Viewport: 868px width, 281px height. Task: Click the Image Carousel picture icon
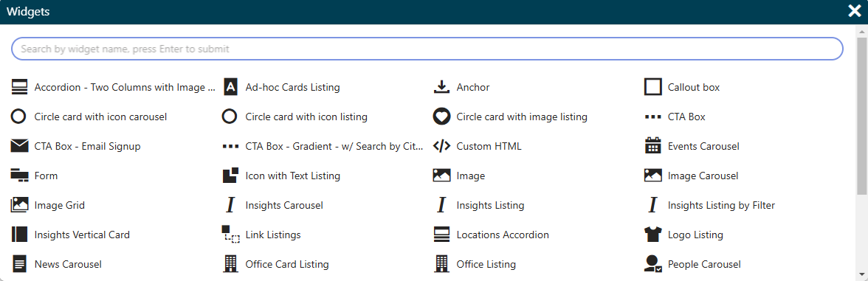(653, 176)
